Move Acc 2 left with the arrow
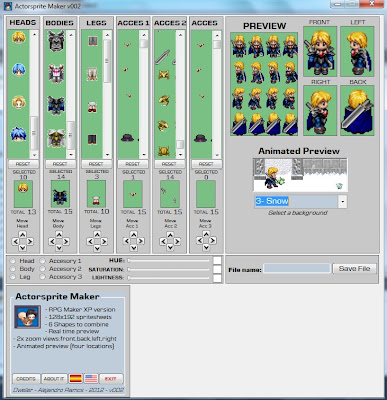Viewport: 387px width, 400px height. [163, 241]
